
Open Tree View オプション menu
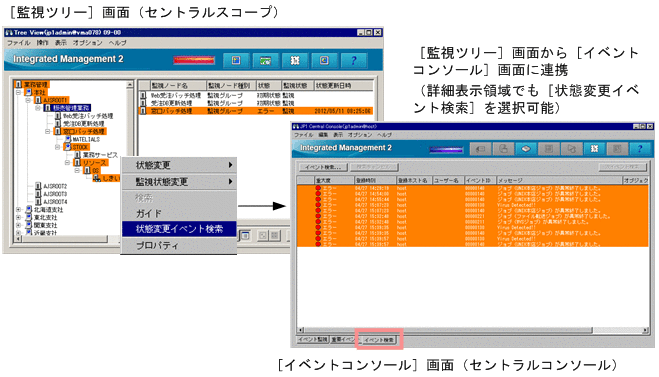(87, 42)
